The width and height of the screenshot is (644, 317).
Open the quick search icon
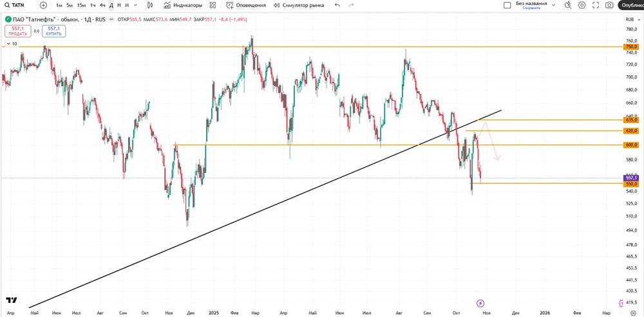[568, 5]
